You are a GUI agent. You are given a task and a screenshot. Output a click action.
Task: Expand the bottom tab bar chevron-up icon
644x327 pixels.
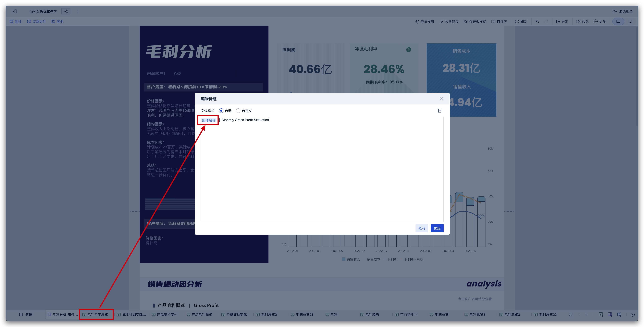click(633, 314)
